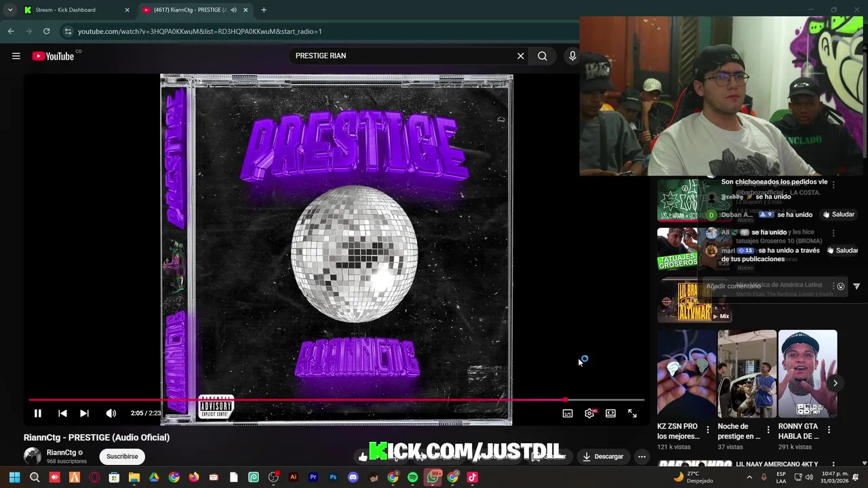Screen dimensions: 868x488
Task: Start voice search with the microphone
Action: (572, 56)
